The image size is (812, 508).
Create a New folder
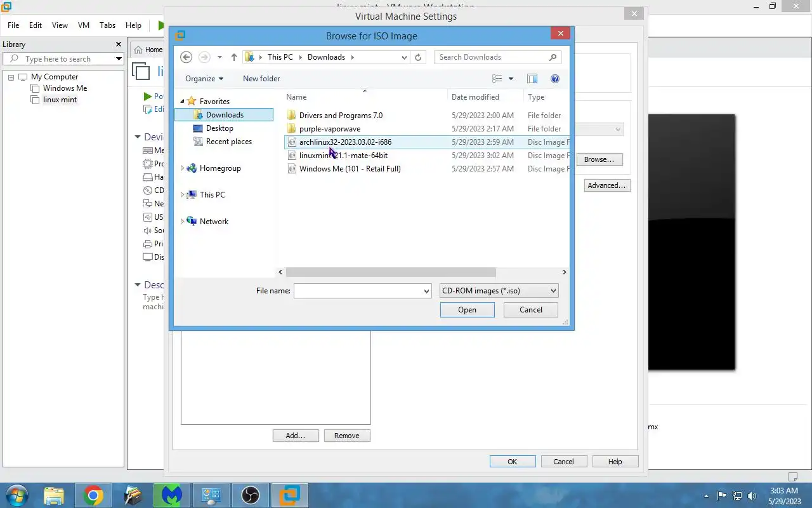(261, 79)
